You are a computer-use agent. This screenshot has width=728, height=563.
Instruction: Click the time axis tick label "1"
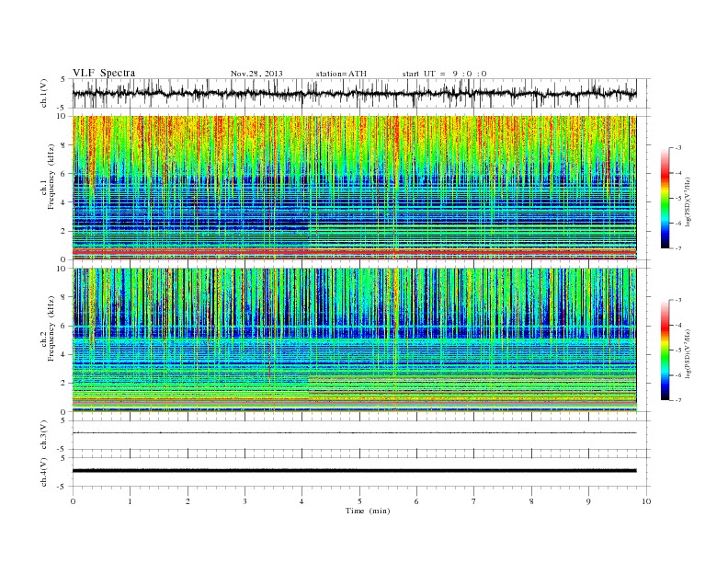(131, 501)
